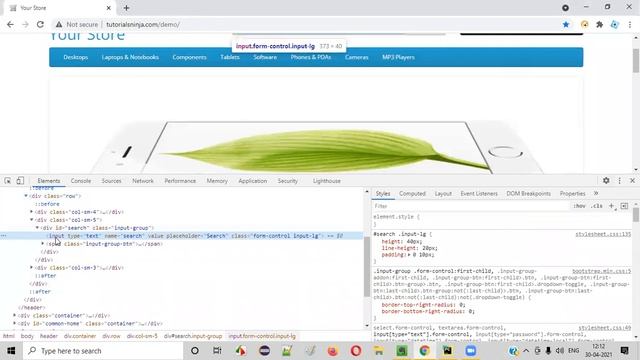Screen dimensions: 640x360
Task: Expand the div class container node
Action: pos(15,316)
